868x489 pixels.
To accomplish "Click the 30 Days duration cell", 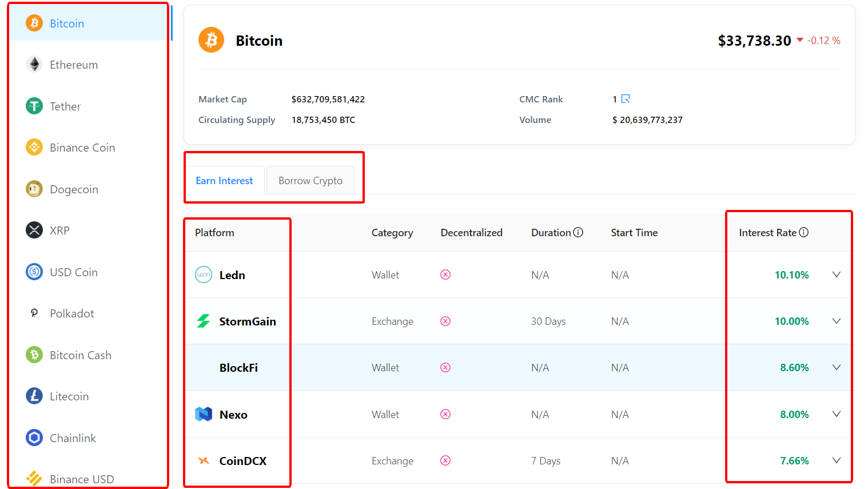I will 548,321.
